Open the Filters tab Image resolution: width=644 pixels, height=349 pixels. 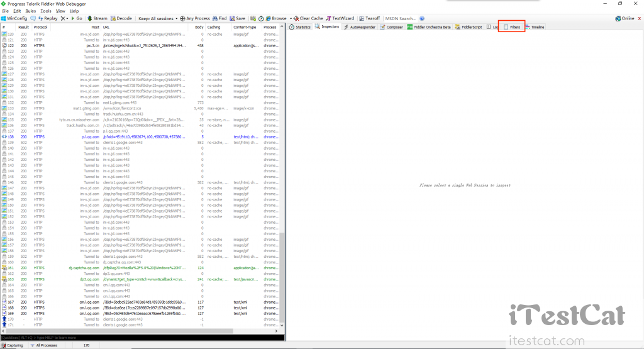512,28
